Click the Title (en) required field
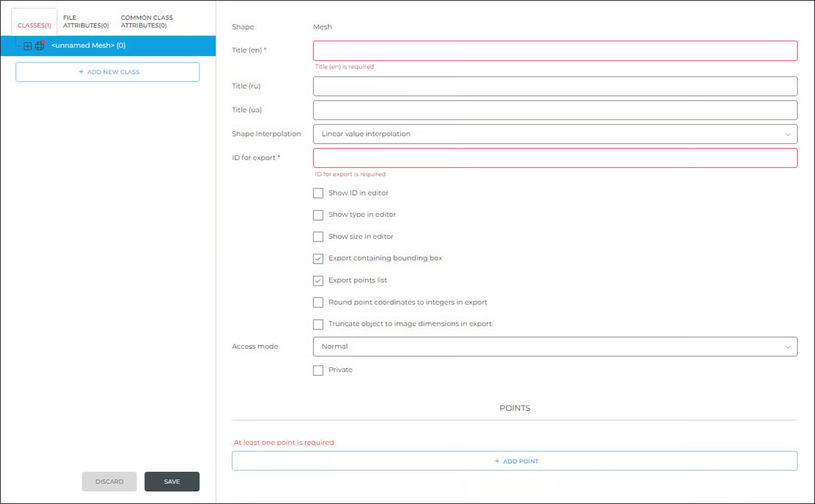This screenshot has width=815, height=504. 555,51
